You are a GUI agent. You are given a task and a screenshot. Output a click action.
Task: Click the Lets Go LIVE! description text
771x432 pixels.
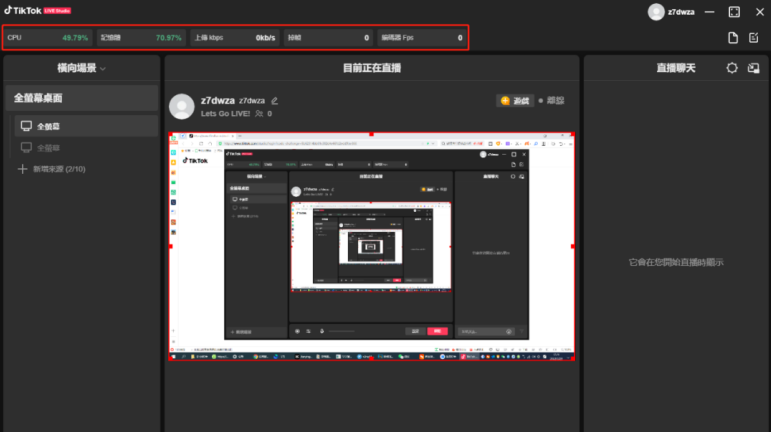click(225, 114)
